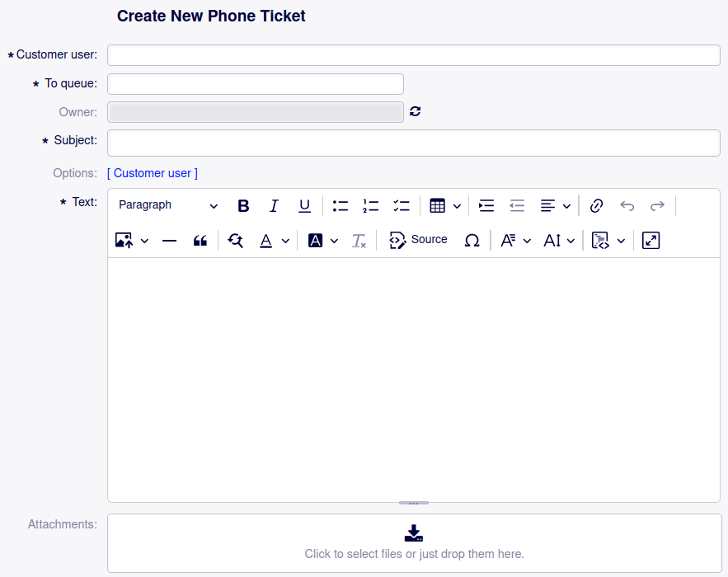728x577 pixels.
Task: Toggle italic formatting in the editor
Action: (x=274, y=205)
